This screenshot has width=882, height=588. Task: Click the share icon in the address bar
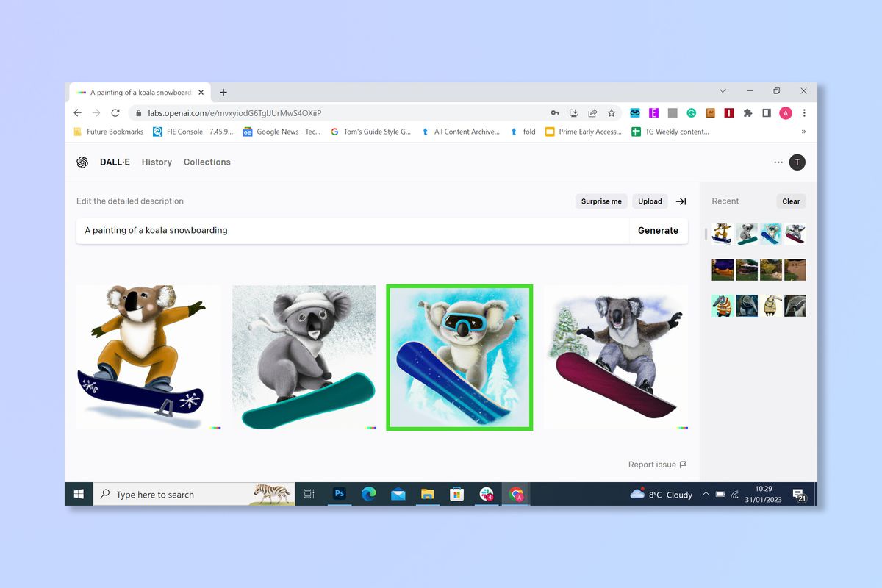[x=592, y=113]
